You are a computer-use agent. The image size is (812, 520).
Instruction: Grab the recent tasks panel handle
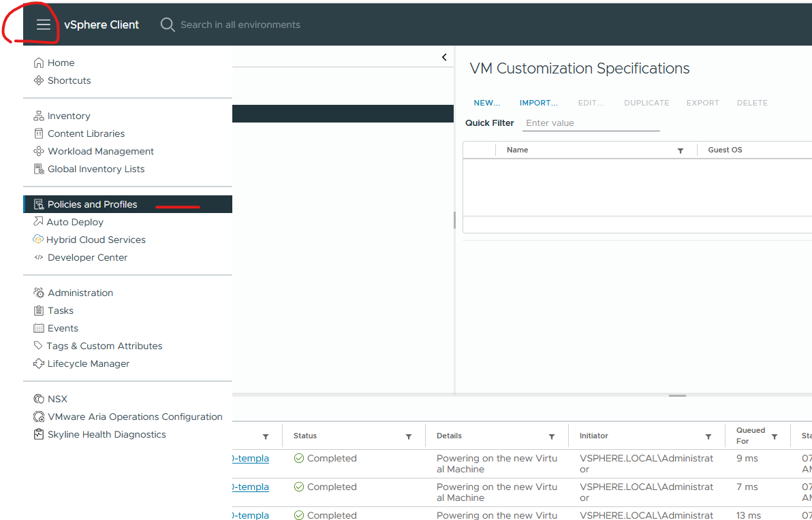click(x=677, y=396)
